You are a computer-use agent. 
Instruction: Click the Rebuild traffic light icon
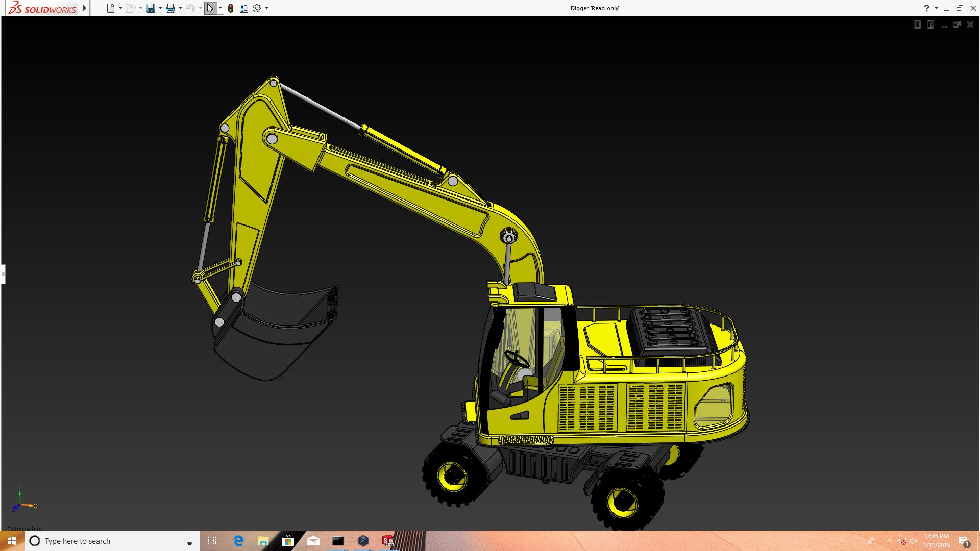231,8
